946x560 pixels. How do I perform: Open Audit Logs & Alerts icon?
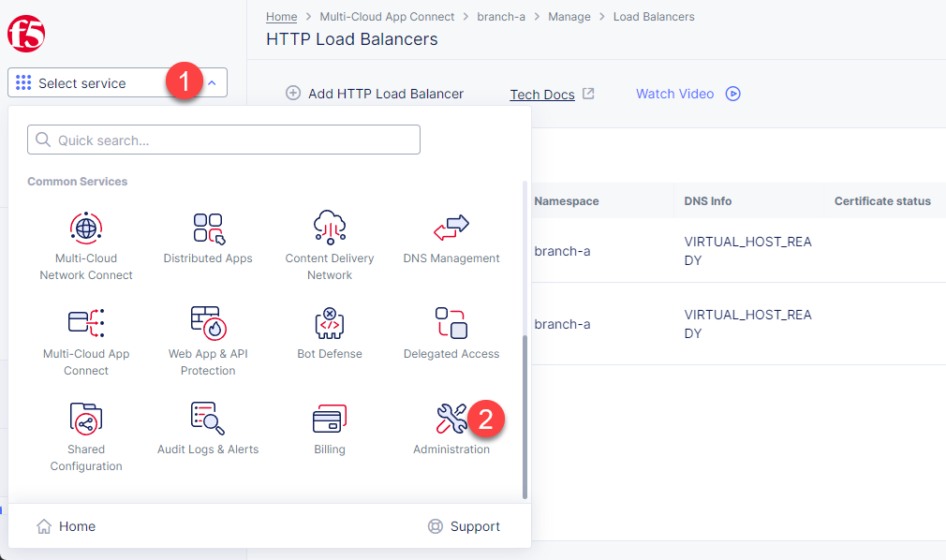208,419
